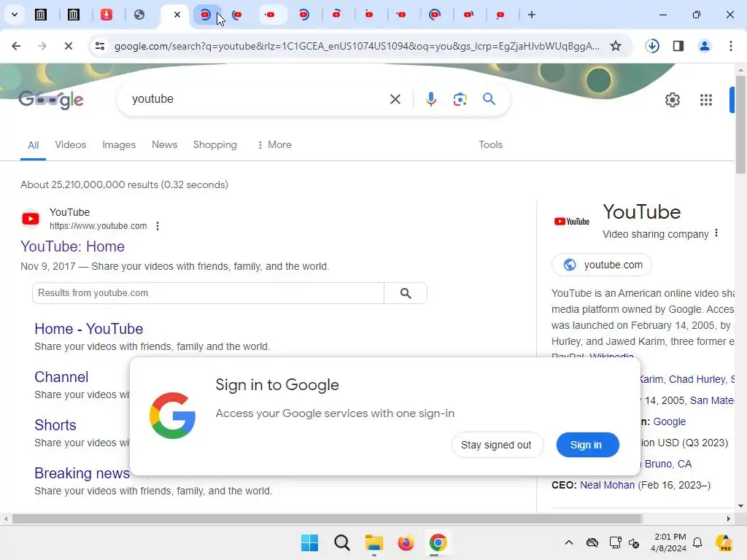747x560 pixels.
Task: Click Stay signed out button
Action: tap(496, 445)
